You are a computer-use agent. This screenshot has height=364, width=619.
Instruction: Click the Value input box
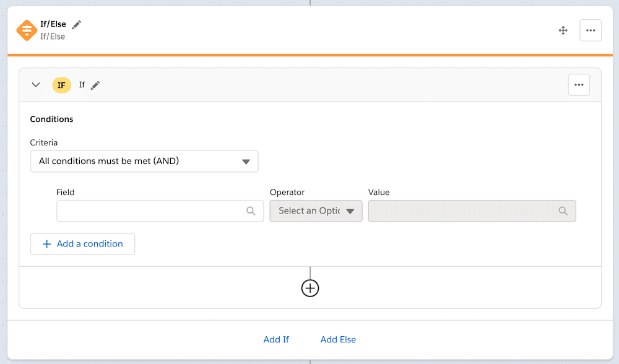tap(472, 211)
